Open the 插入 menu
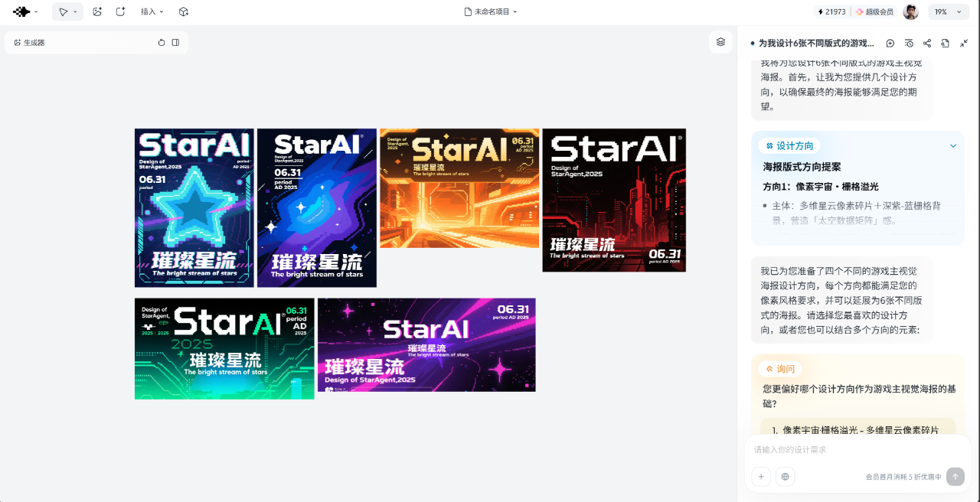The width and height of the screenshot is (980, 502). click(x=152, y=11)
